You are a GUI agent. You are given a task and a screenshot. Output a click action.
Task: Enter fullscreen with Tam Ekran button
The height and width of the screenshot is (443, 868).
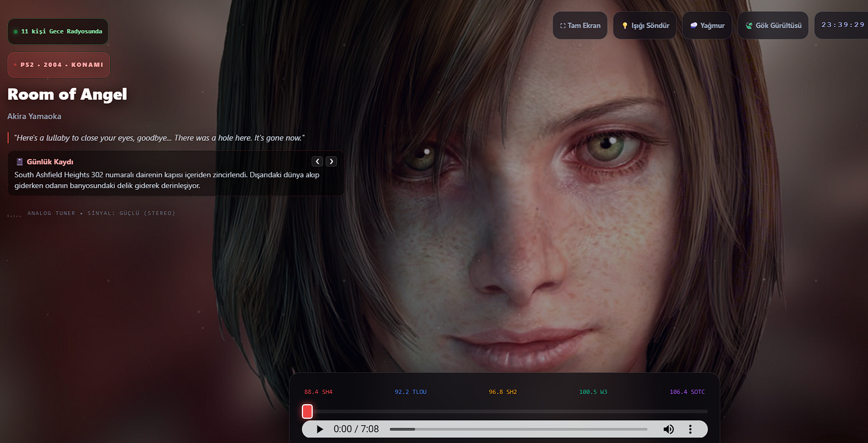580,25
